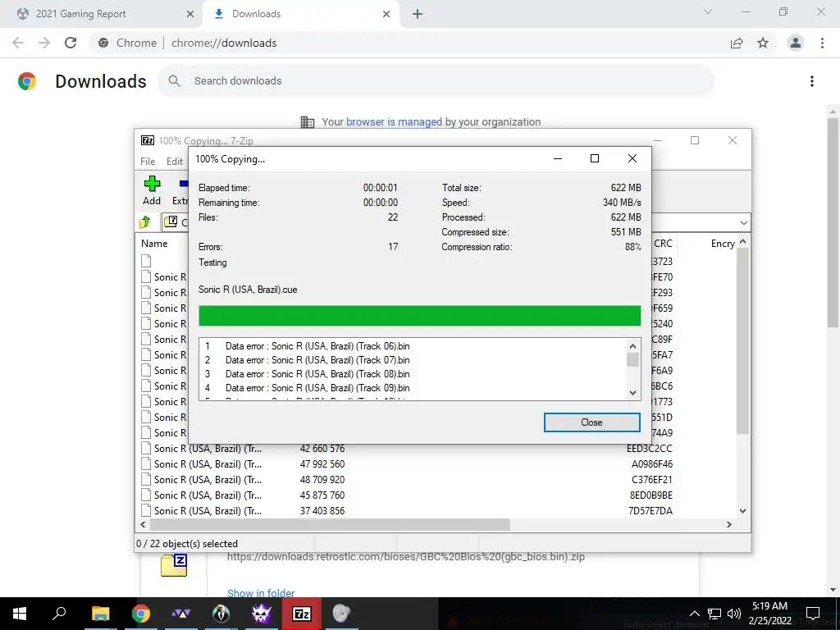Click the Close button in copying dialog

591,422
